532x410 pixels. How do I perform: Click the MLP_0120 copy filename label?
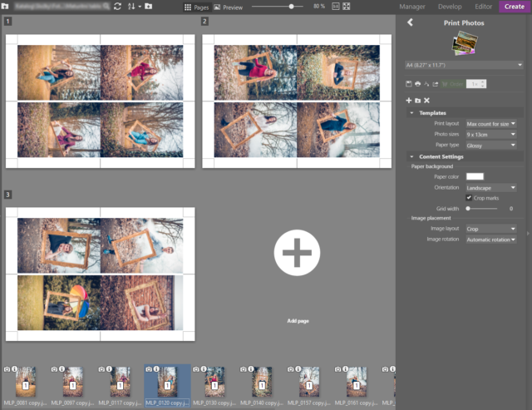(x=167, y=403)
